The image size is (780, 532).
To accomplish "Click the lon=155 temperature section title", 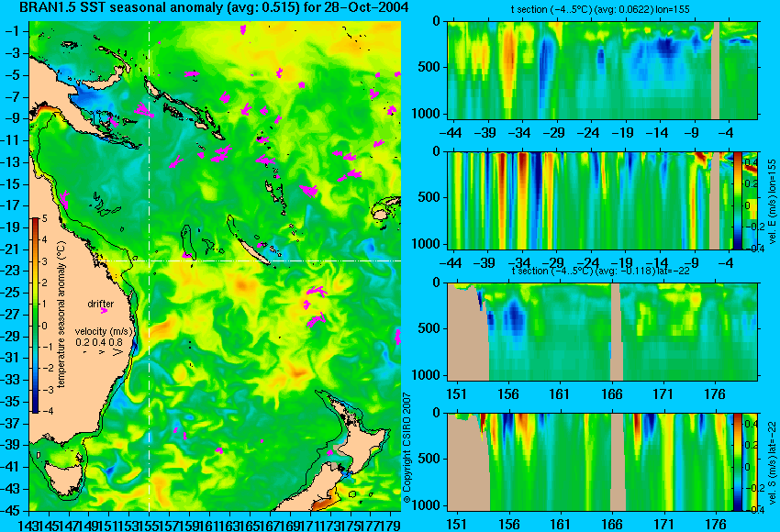I will tap(600, 9).
